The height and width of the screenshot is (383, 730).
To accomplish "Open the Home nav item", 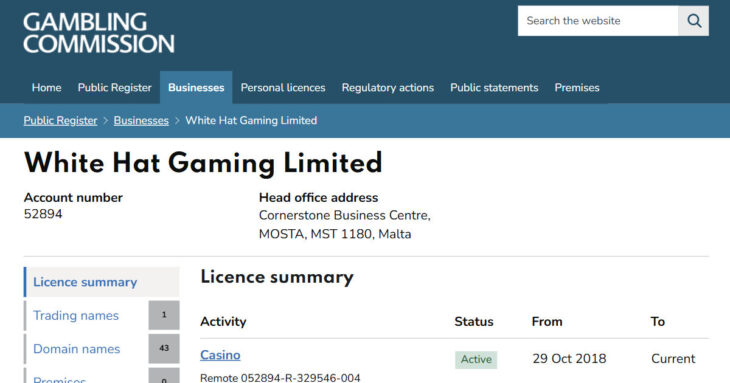I will (x=47, y=87).
